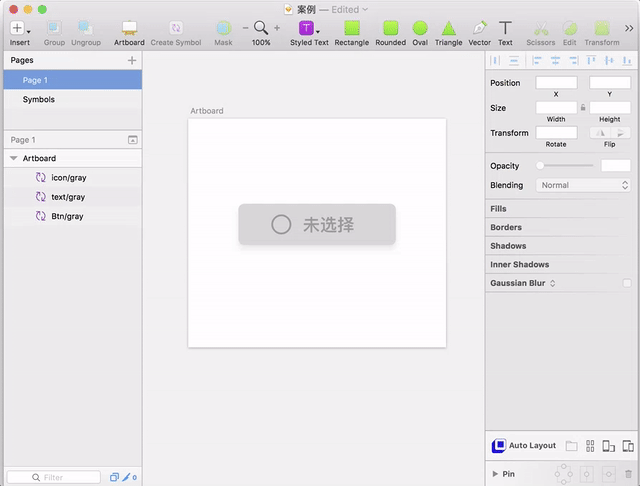
Task: Open the Blending mode dropdown
Action: click(x=583, y=185)
